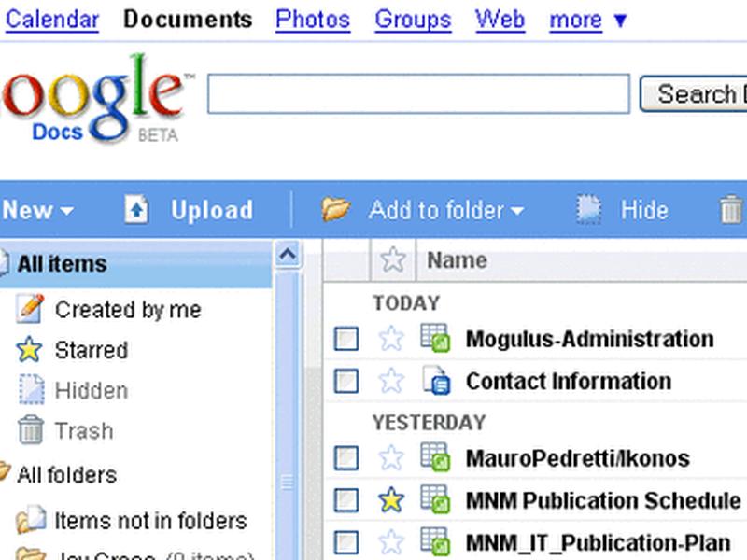The height and width of the screenshot is (560, 747).
Task: Select checkbox for Mogulus-Administration
Action: pyautogui.click(x=346, y=339)
